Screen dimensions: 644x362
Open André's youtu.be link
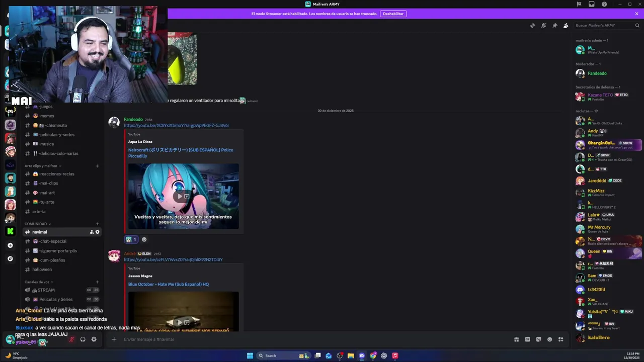coord(173,259)
